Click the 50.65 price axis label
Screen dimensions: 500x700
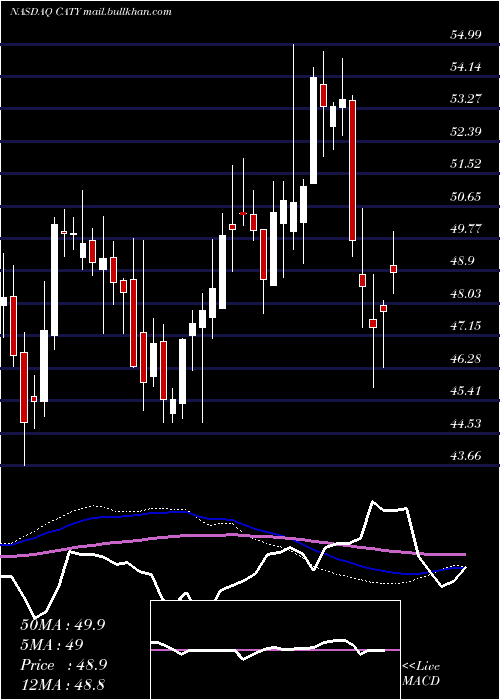pyautogui.click(x=465, y=196)
